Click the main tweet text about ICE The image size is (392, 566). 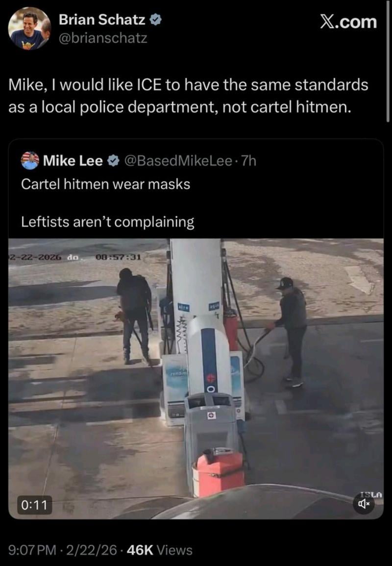coord(188,96)
